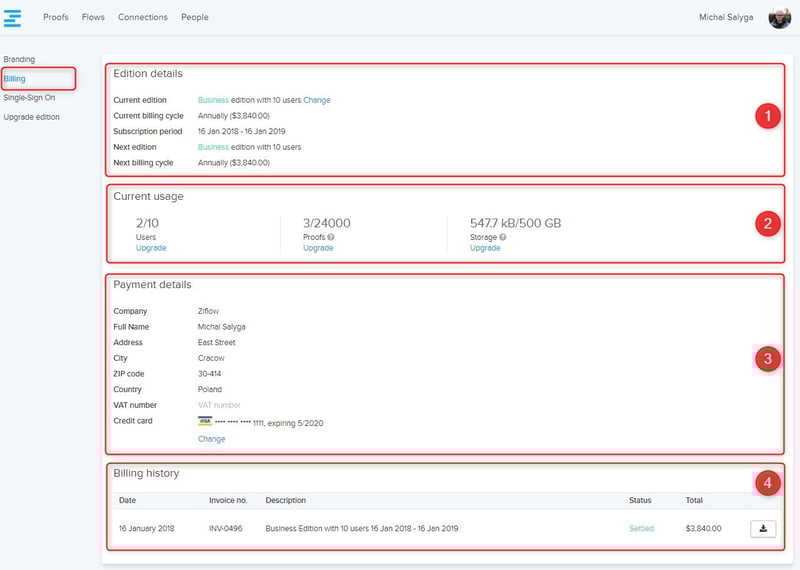The width and height of the screenshot is (800, 570).
Task: Open the user profile avatar
Action: tap(779, 18)
